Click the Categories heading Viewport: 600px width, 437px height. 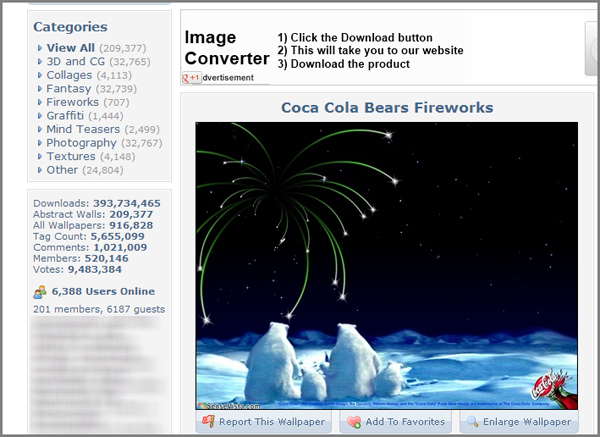(70, 27)
